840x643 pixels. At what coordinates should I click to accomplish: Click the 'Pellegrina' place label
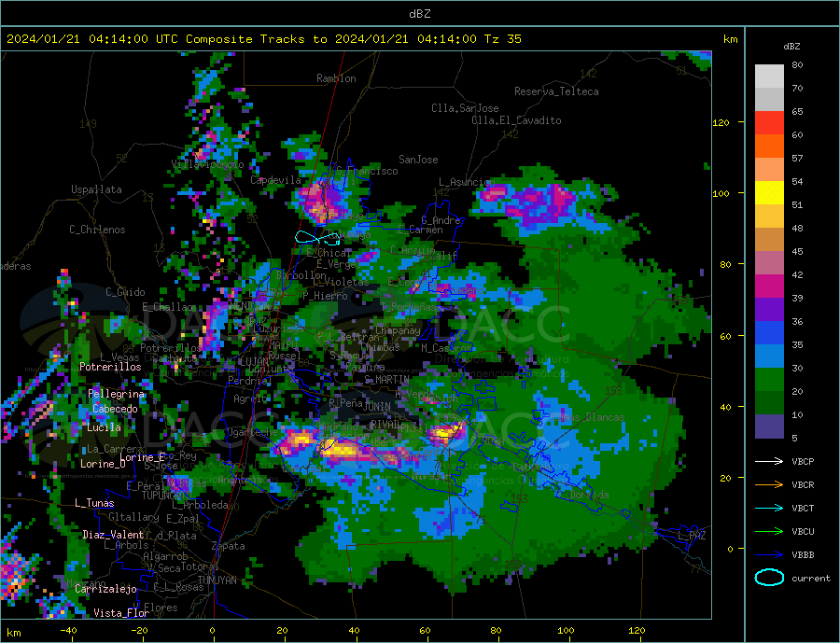(117, 395)
